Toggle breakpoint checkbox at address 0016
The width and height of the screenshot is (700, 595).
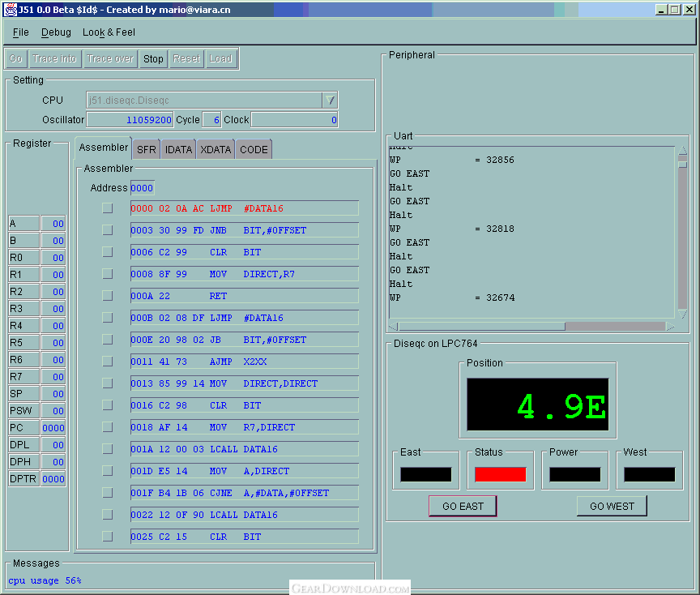pyautogui.click(x=108, y=405)
